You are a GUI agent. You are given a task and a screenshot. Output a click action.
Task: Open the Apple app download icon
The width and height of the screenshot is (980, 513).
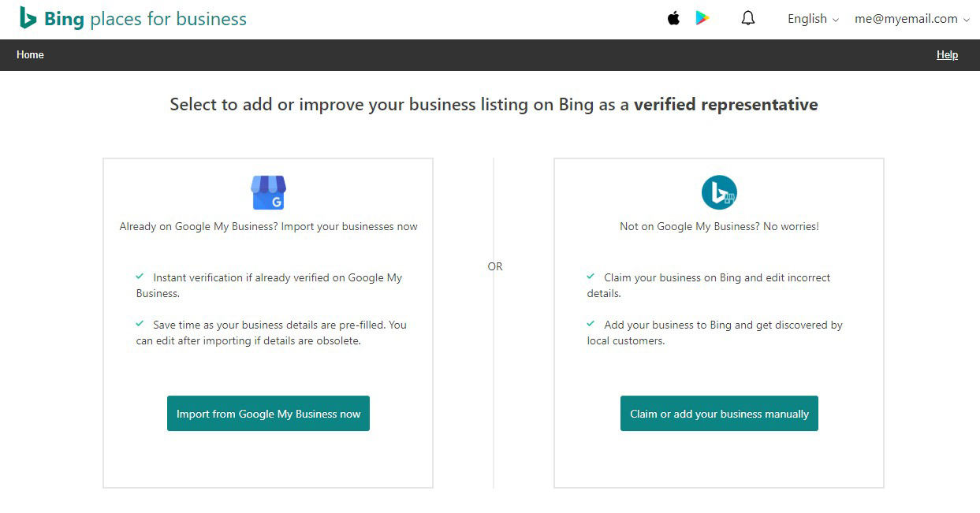coord(673,18)
